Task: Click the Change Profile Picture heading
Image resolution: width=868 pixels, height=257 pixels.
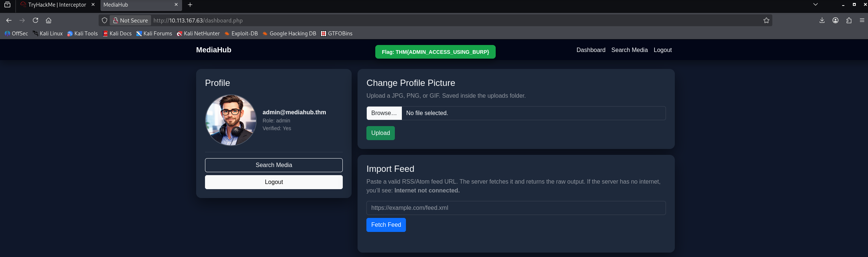Action: [411, 83]
